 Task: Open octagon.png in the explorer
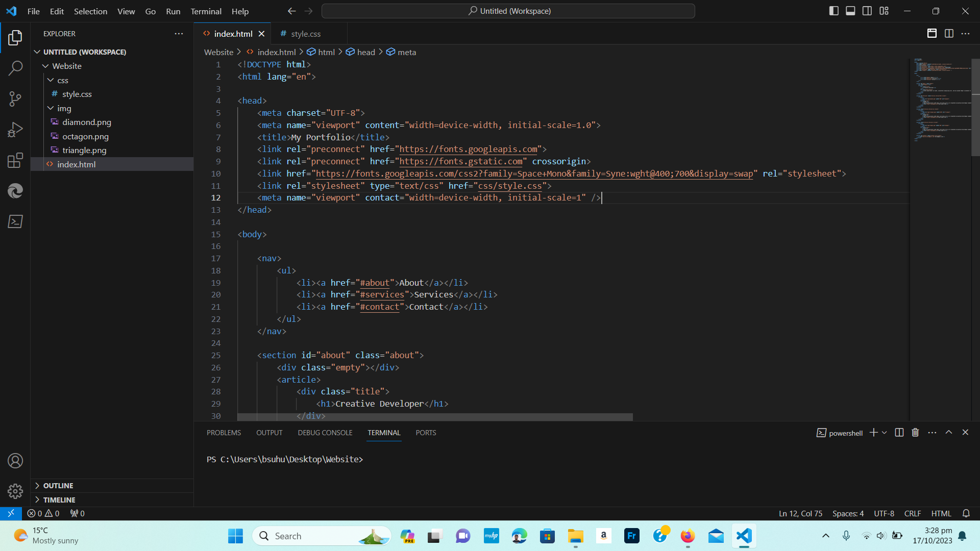[x=85, y=136]
